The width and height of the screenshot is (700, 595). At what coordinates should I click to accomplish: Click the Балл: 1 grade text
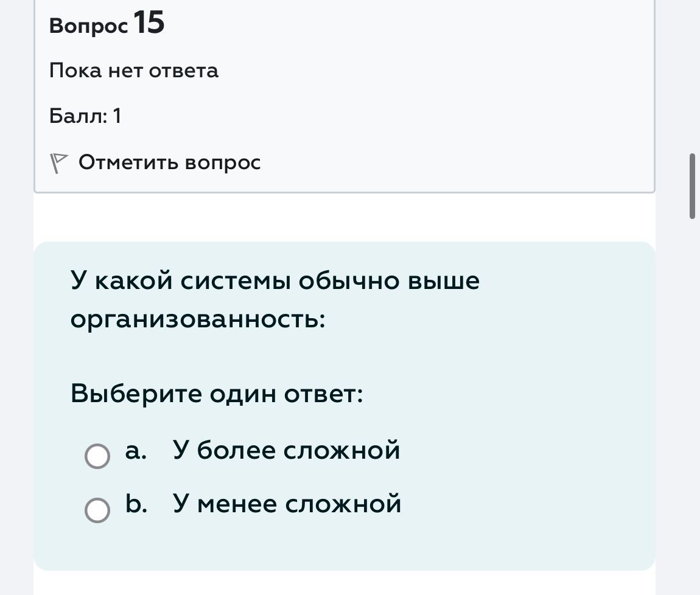[85, 116]
